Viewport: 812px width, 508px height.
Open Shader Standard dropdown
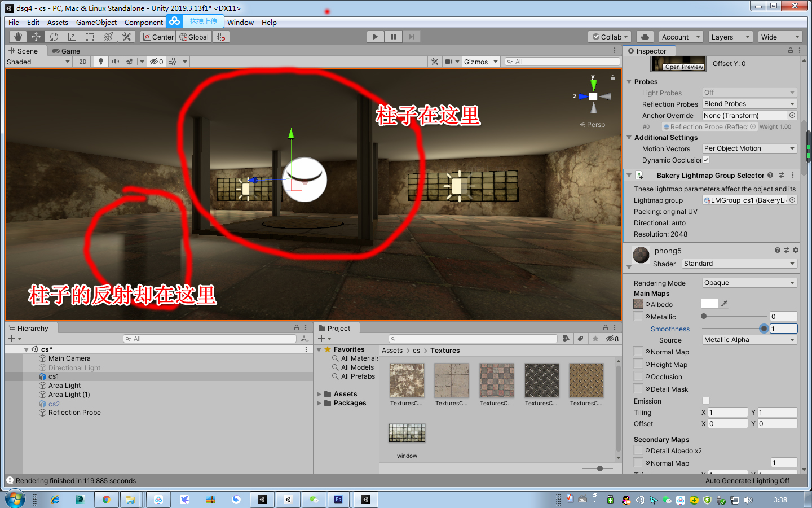[x=739, y=264]
